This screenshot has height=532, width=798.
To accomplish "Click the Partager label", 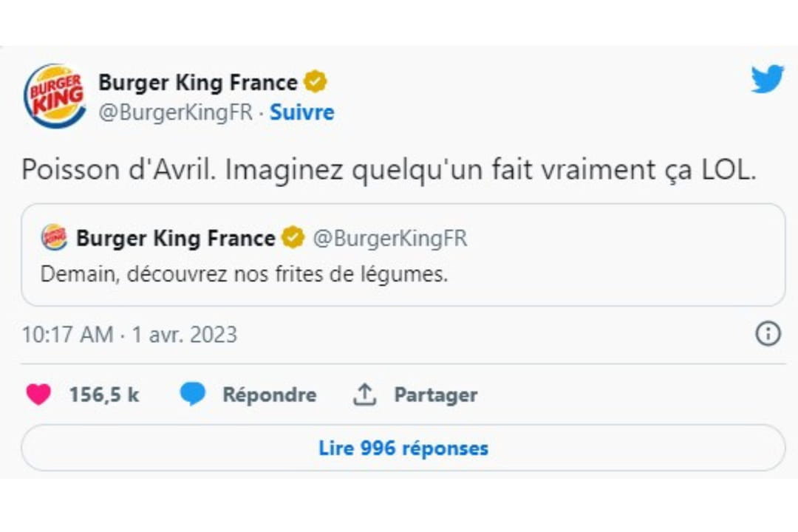I will (435, 394).
